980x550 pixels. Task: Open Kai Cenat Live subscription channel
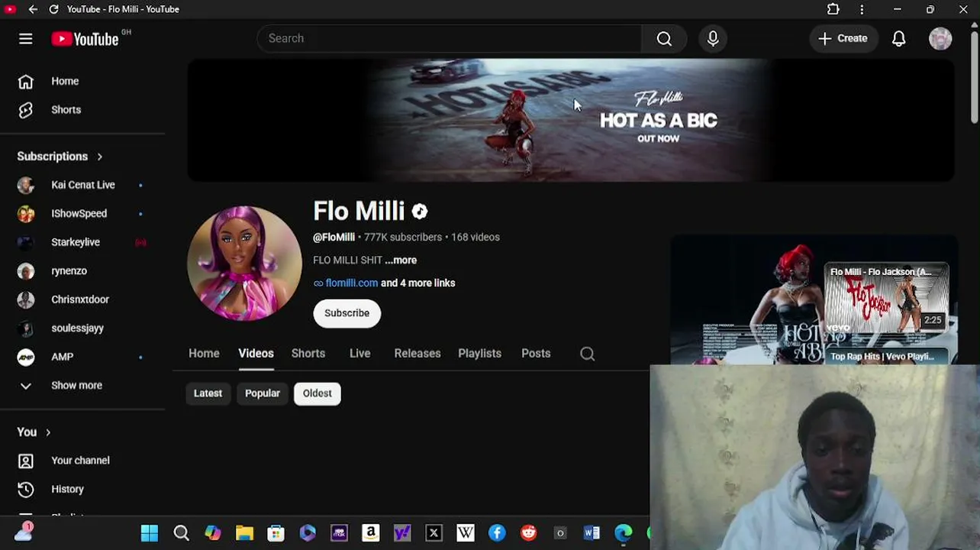pos(82,185)
